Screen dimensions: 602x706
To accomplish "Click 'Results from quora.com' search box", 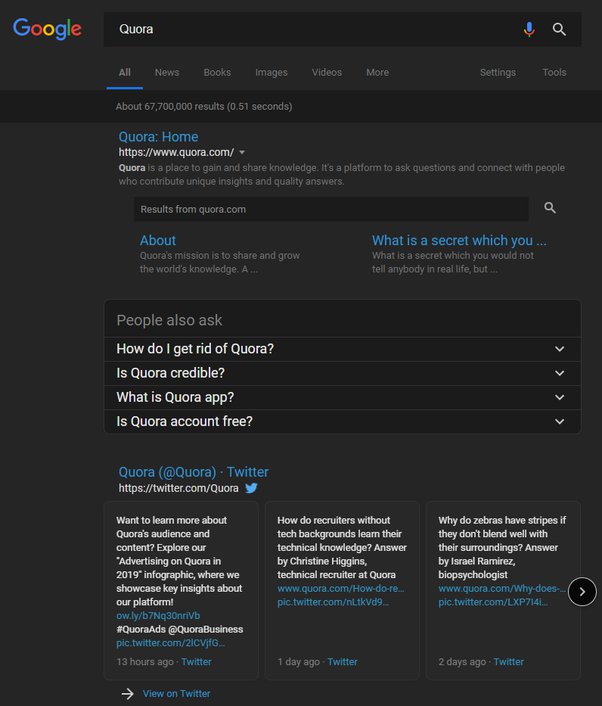I will pyautogui.click(x=331, y=209).
